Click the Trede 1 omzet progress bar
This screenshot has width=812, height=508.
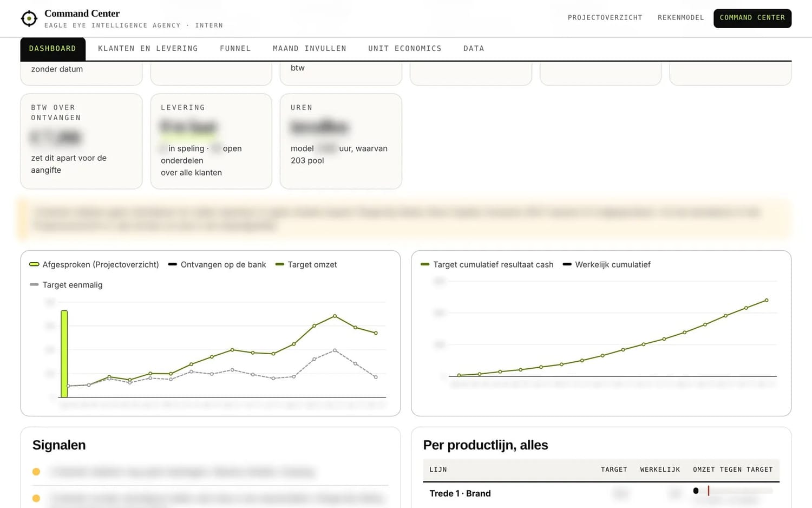coord(733,491)
